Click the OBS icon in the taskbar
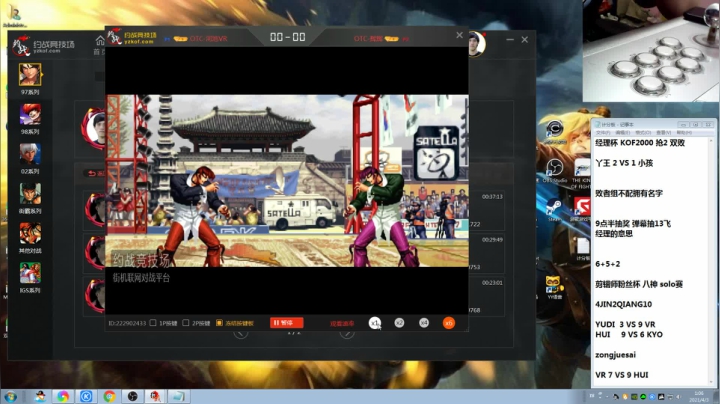Image resolution: width=720 pixels, height=404 pixels. pos(132,396)
